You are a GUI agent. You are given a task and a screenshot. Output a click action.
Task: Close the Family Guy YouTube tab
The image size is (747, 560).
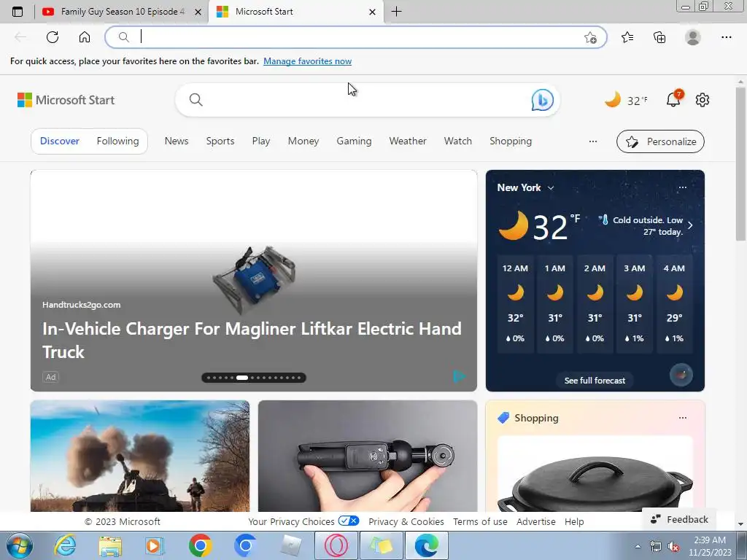pos(198,12)
